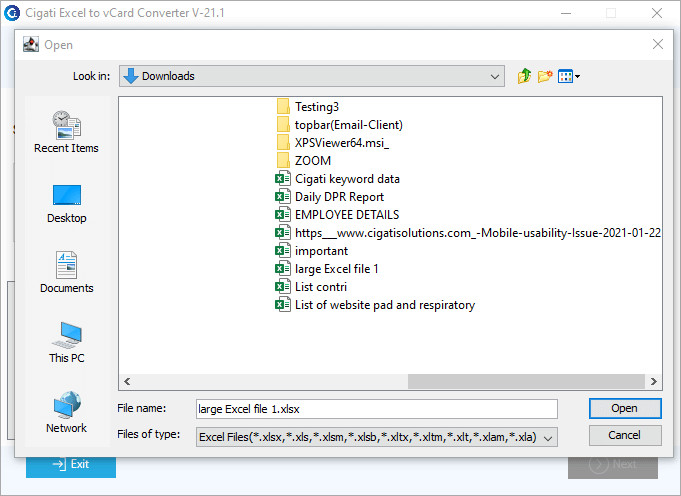Screen dimensions: 681x496
Task: Click the Excel icon of EMPLOYEE DETAILS
Action: [x=283, y=215]
